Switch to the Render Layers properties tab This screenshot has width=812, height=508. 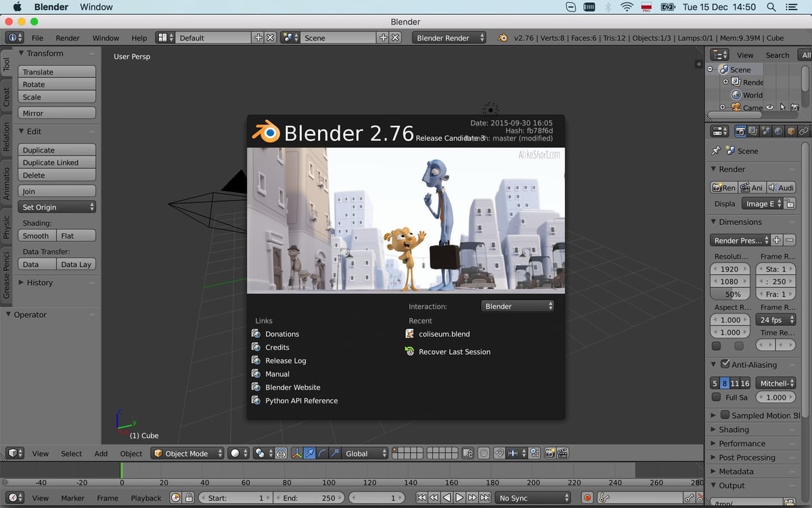tap(753, 131)
